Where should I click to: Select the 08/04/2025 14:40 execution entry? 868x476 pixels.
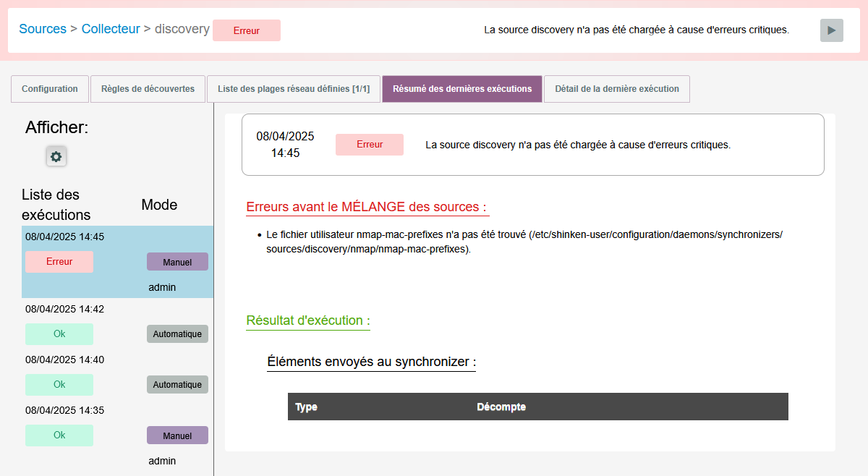click(x=65, y=360)
